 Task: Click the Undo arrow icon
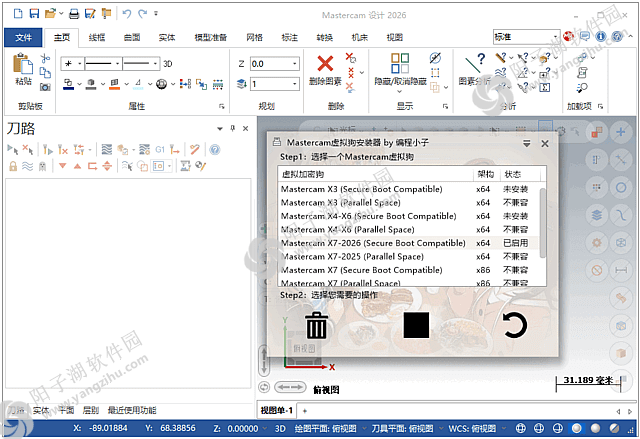click(x=127, y=14)
